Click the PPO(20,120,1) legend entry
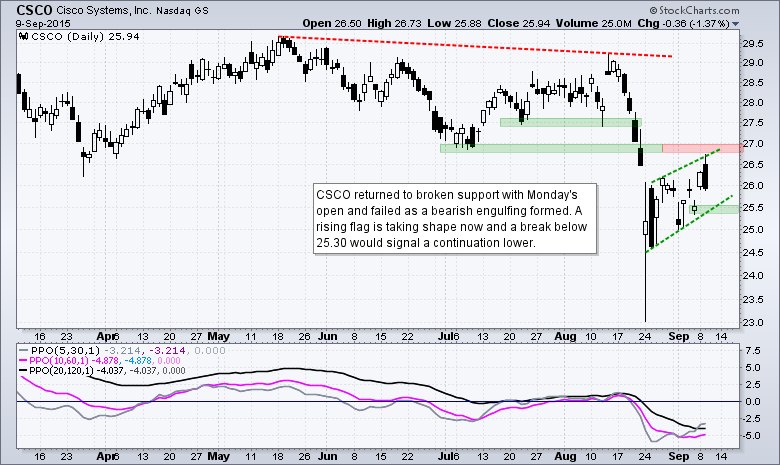Screen dimensions: 780x465 [102, 371]
